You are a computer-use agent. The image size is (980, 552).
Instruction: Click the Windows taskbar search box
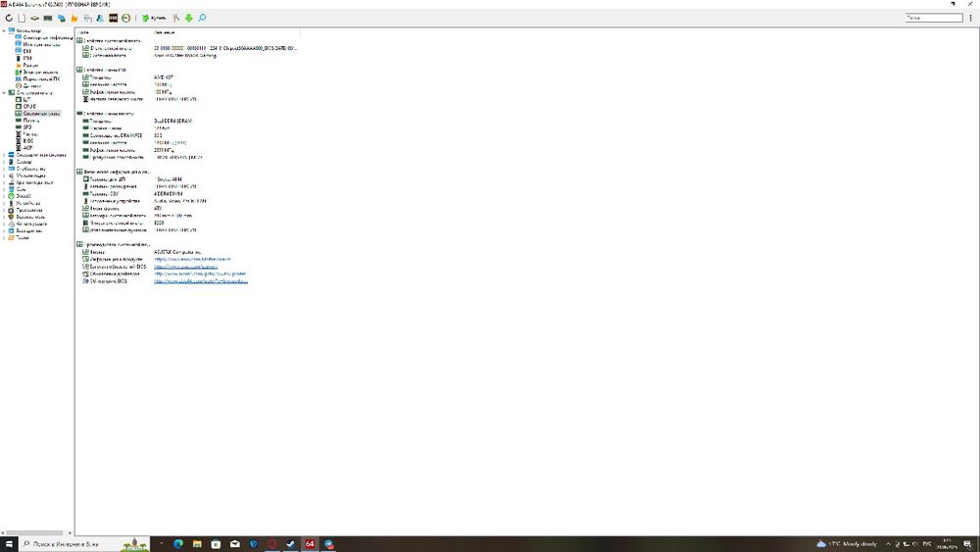84,544
